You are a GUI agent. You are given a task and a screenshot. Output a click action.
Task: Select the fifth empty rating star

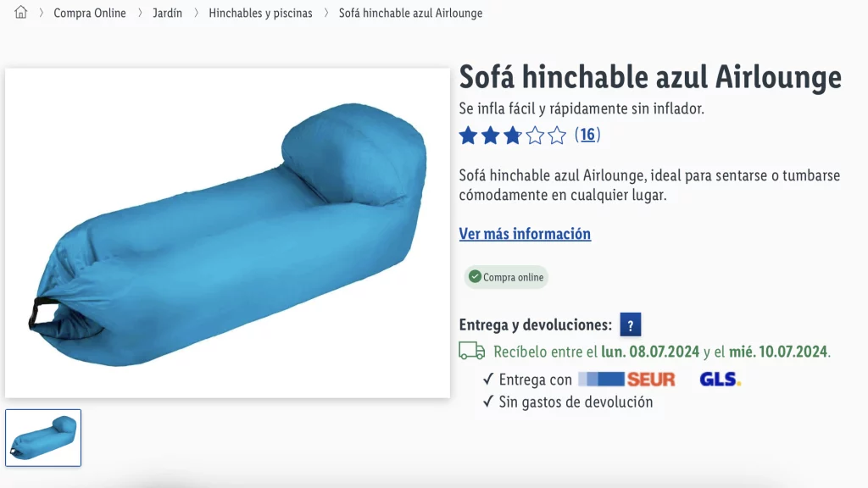557,135
